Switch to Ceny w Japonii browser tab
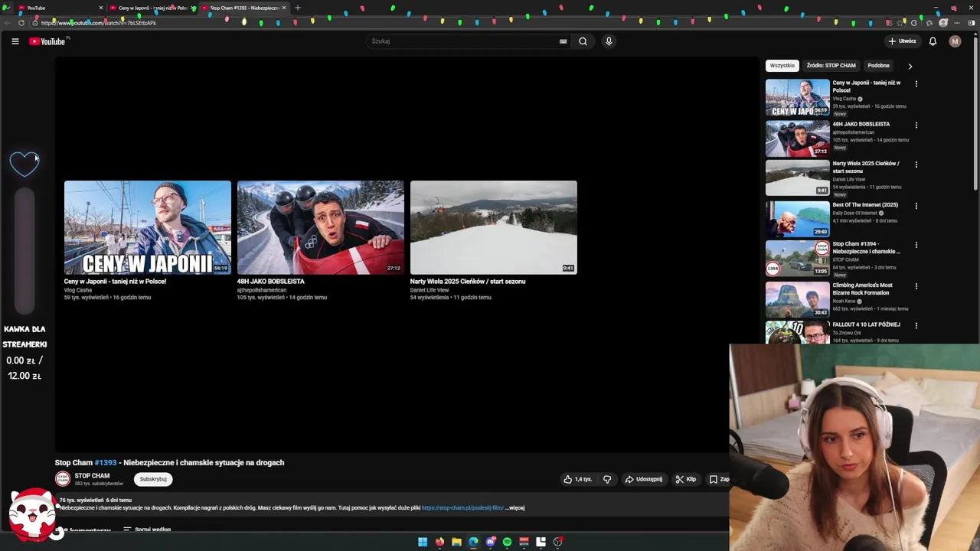 click(152, 8)
